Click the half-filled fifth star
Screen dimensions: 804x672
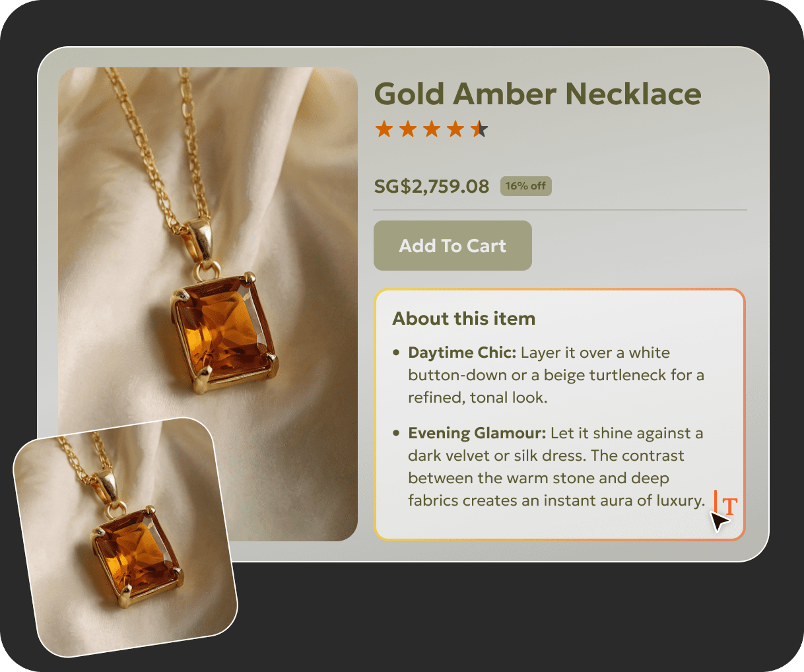click(x=478, y=129)
